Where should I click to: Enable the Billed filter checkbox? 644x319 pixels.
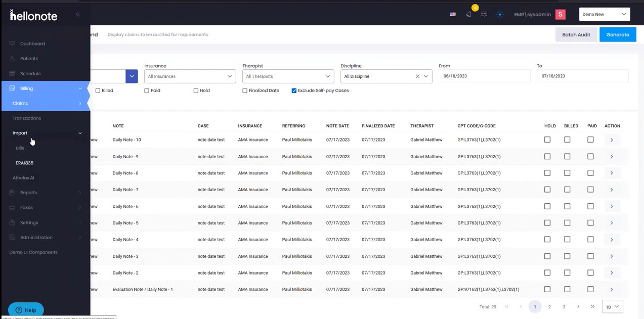click(98, 90)
